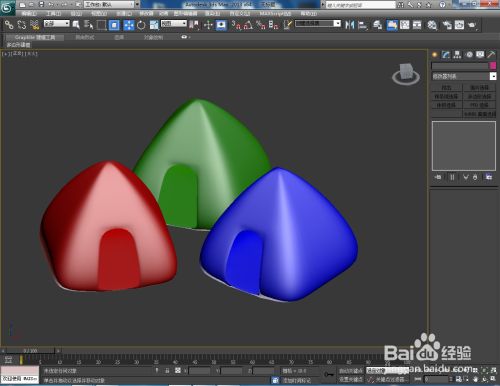Switch to the Modify command panel tab

click(x=446, y=55)
